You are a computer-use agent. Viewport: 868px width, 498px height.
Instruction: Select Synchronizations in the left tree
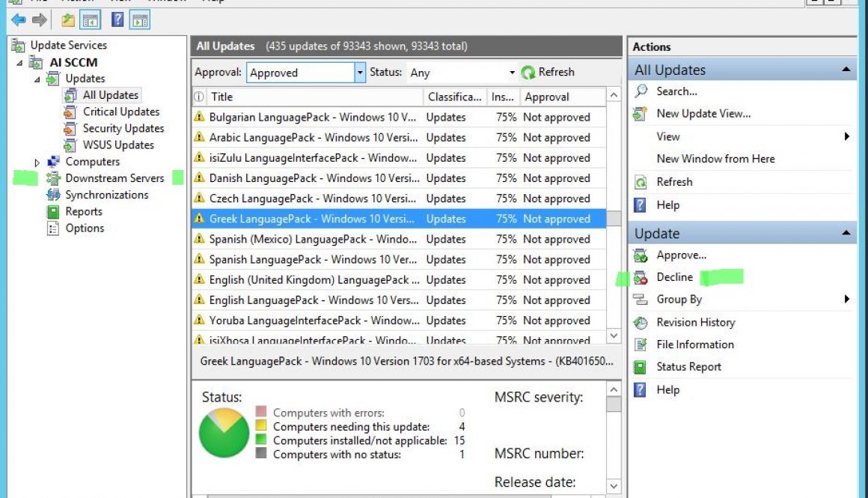point(106,195)
